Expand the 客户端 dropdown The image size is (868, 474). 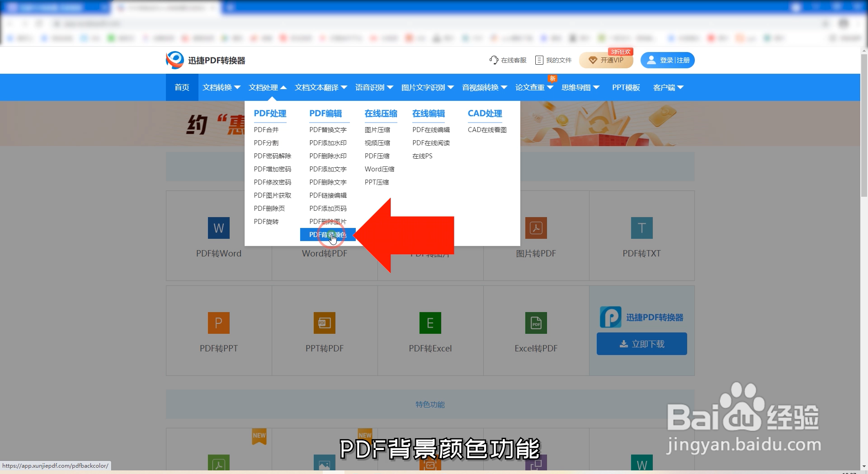[x=668, y=87]
